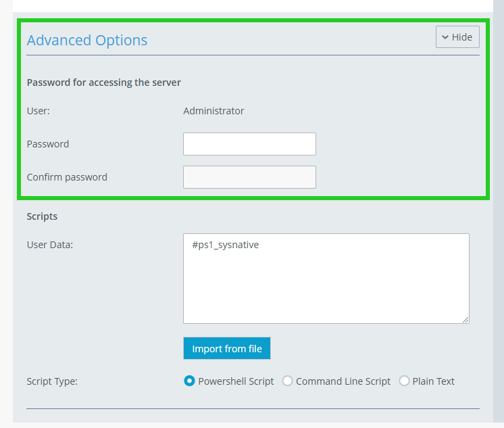Select the Powershell Script radio button

[189, 381]
